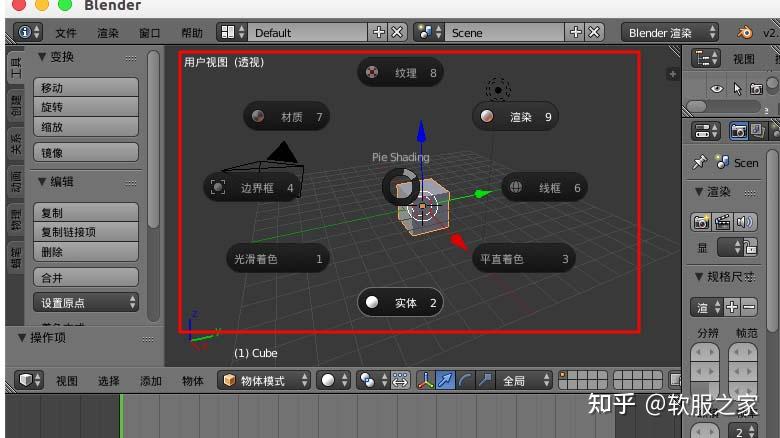Select 实体 in the pie menu
Screen dimensions: 780x438
[x=400, y=303]
